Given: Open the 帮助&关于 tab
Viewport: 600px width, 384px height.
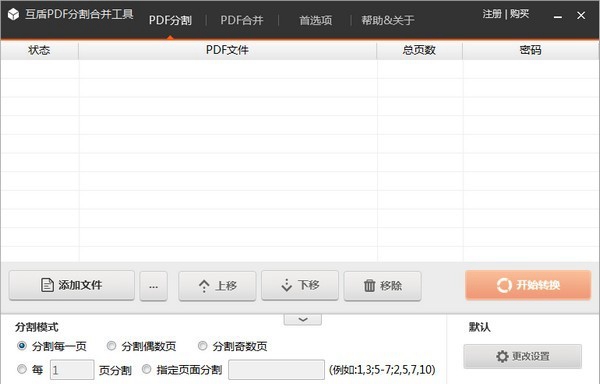Looking at the screenshot, I should tap(388, 20).
